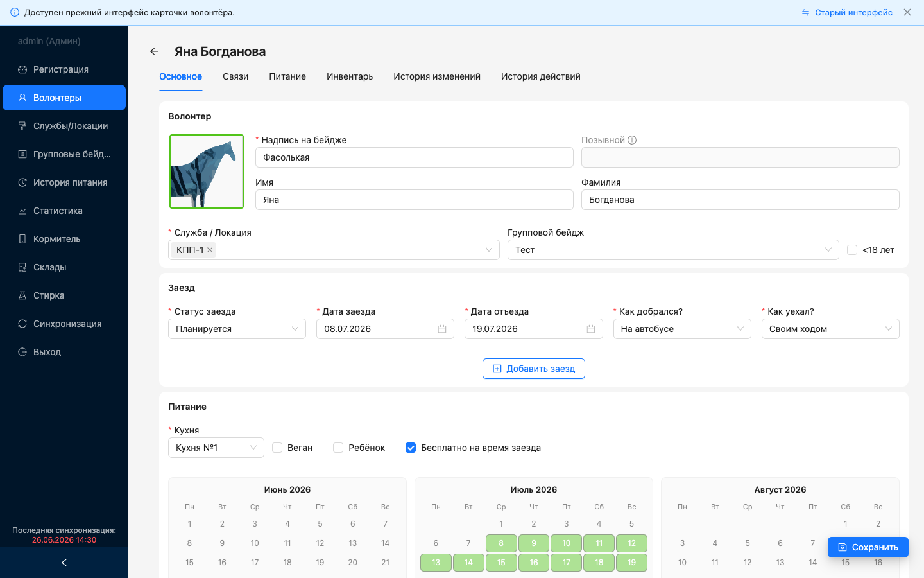The width and height of the screenshot is (924, 578).
Task: Open the Групповой бейдж dropdown
Action: (x=673, y=250)
